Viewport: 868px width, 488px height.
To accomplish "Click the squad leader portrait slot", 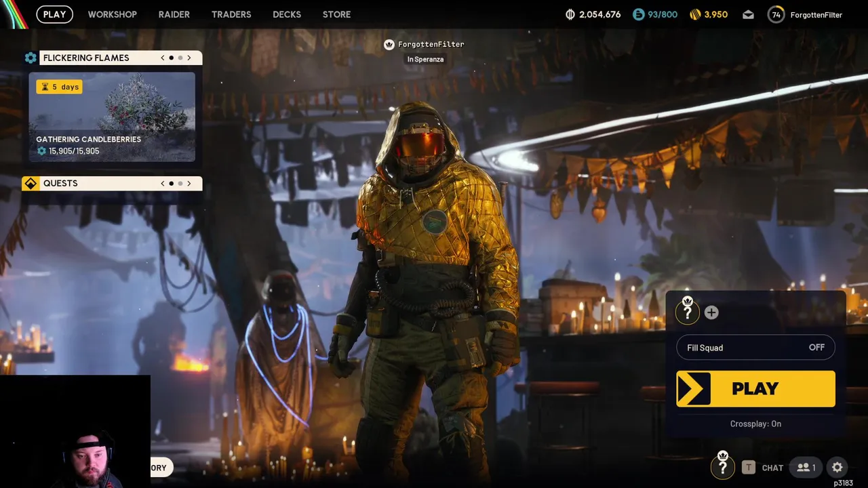I will pyautogui.click(x=688, y=311).
